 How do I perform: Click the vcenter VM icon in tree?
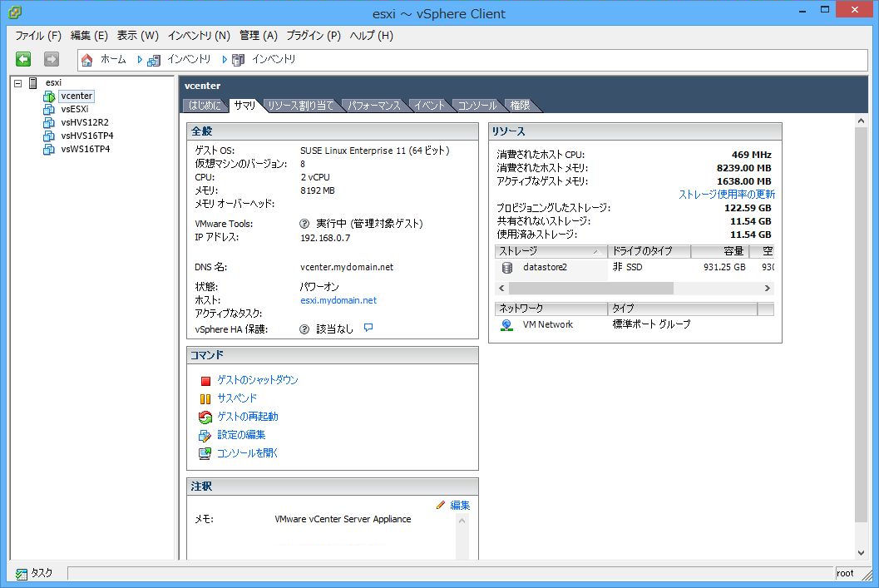coord(49,96)
